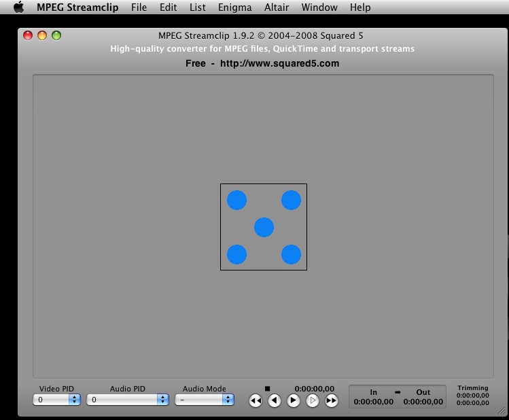Click the squared5.com website link
The image size is (509, 420).
coord(279,63)
